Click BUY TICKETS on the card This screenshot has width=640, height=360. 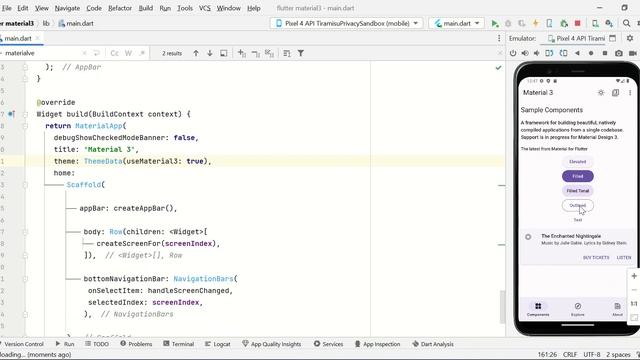596,258
